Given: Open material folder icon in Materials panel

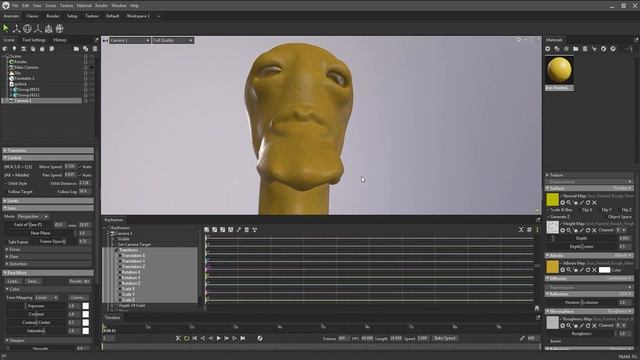Looking at the screenshot, I should click(x=576, y=49).
